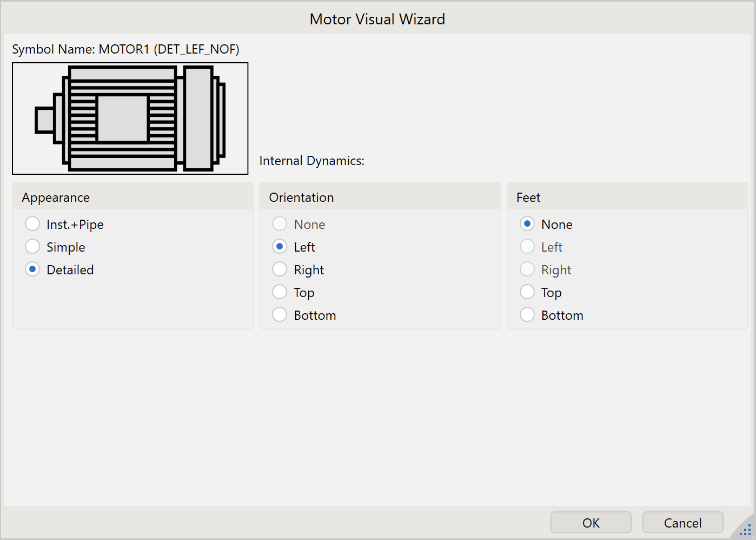Select Right under Feet
This screenshot has width=756, height=540.
(x=527, y=269)
